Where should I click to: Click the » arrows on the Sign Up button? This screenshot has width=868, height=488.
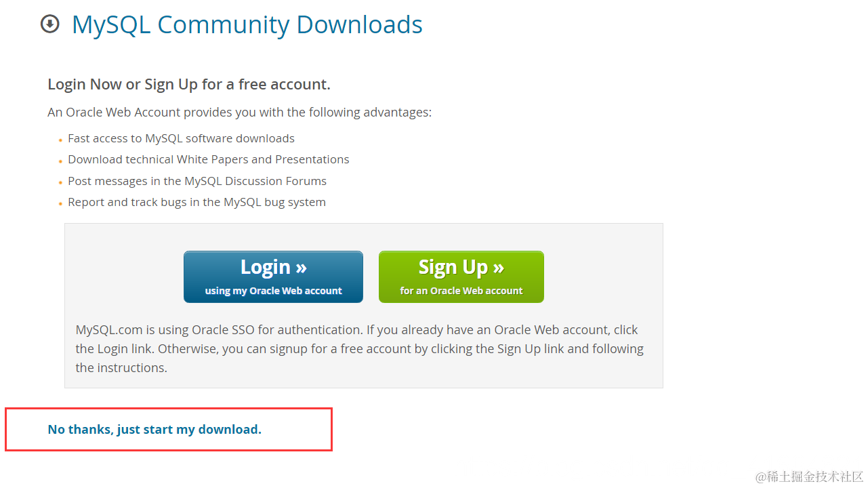tap(498, 268)
